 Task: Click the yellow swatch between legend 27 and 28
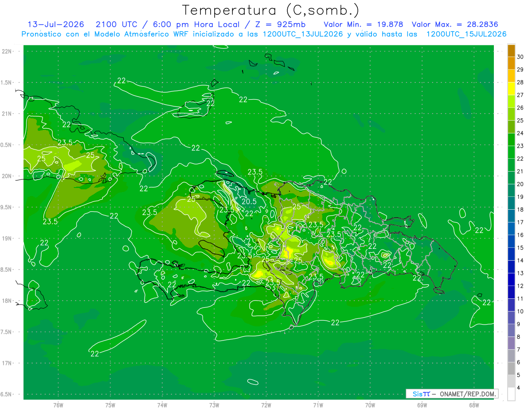pyautogui.click(x=511, y=89)
